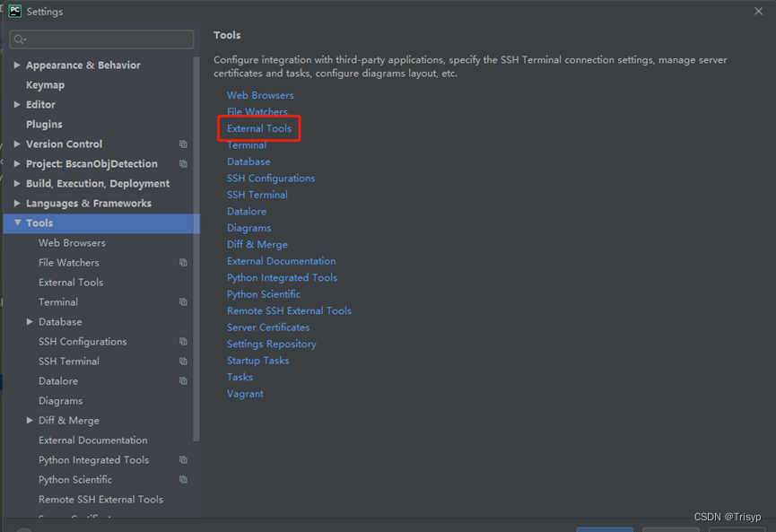Viewport: 776px width, 532px height.
Task: Open the Remote SSH External Tools link
Action: click(x=289, y=311)
